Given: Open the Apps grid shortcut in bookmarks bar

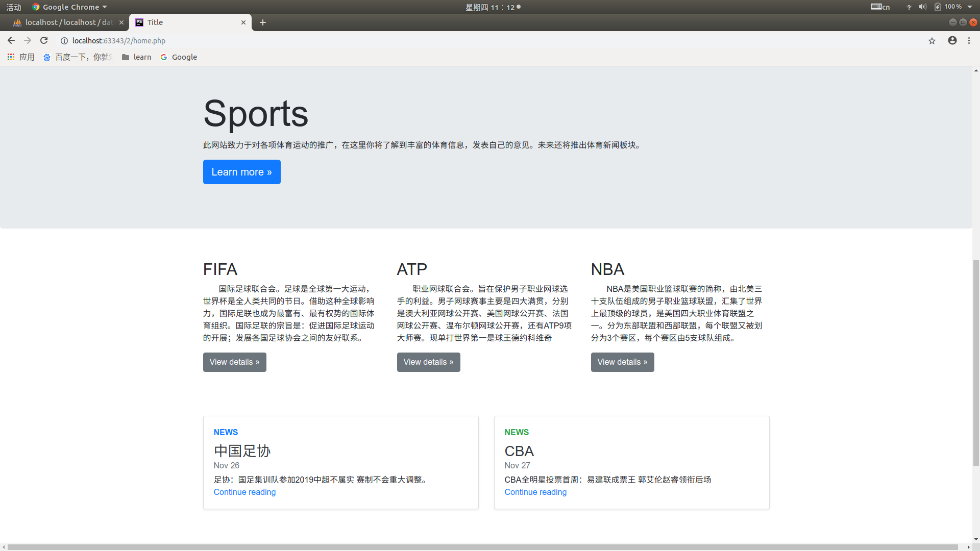Looking at the screenshot, I should click(x=21, y=57).
